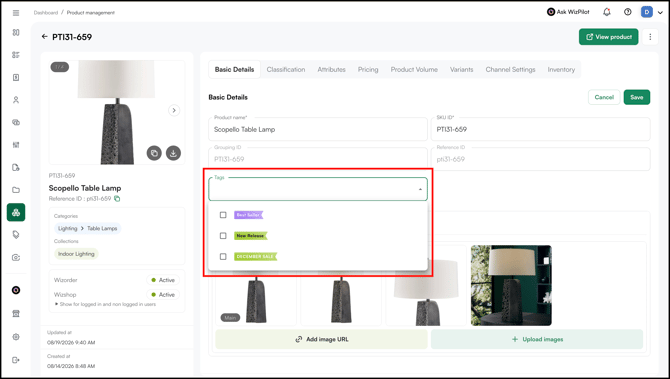Click the Reference ID field
The image size is (670, 379).
[x=541, y=159]
